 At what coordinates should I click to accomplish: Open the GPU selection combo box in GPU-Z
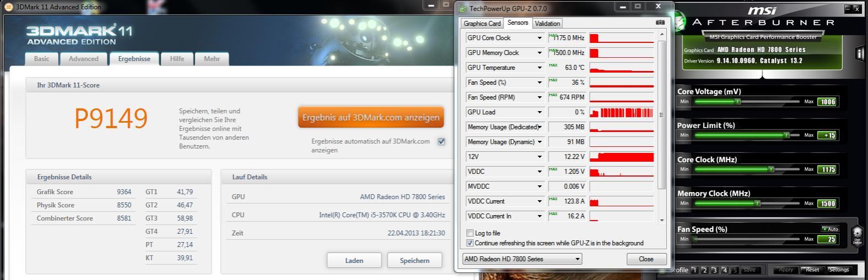522,259
